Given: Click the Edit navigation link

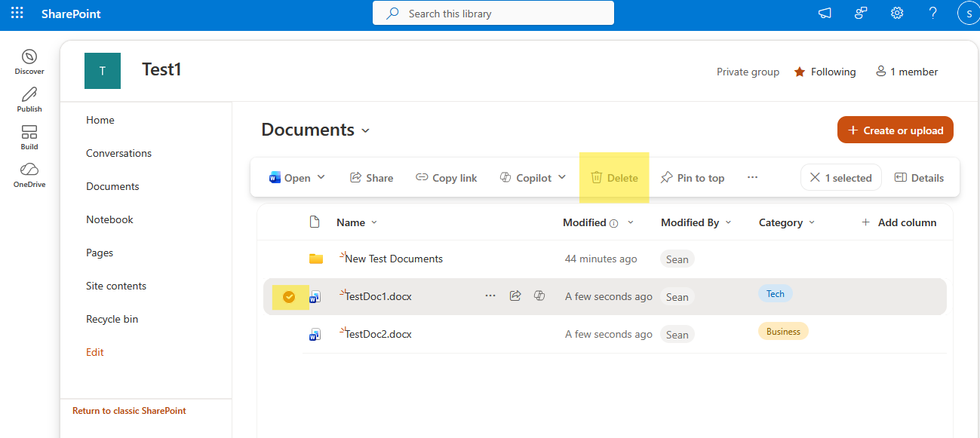Looking at the screenshot, I should click(95, 352).
